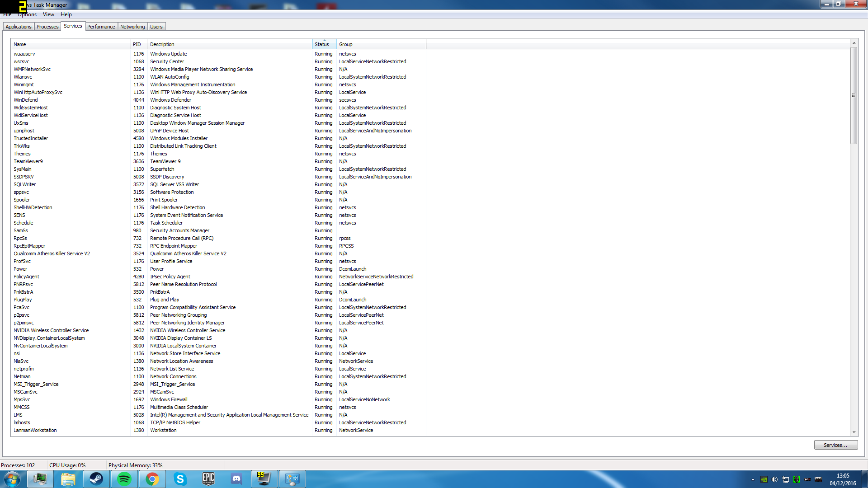Click the volume speaker tray icon
Image resolution: width=868 pixels, height=488 pixels.
pos(774,479)
